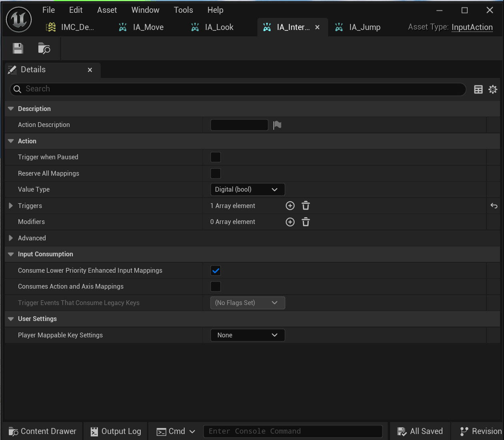Close the Details panel tab
Screen dimensions: 504x440
point(90,70)
